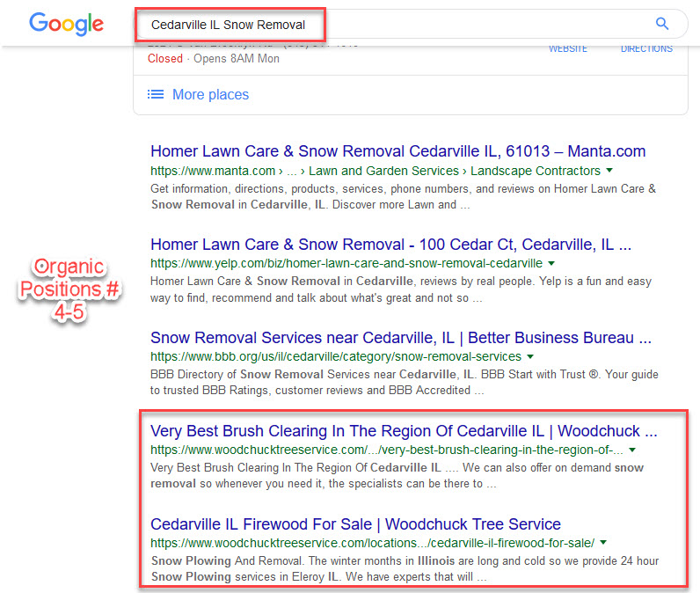The image size is (700, 593).
Task: Click the Google logo
Action: point(66,24)
